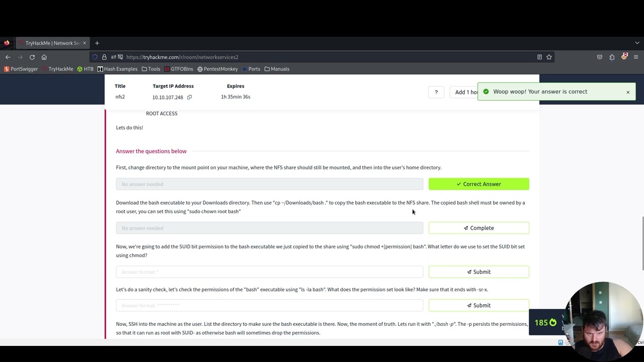Click the question mark help button
The width and height of the screenshot is (644, 362).
point(436,92)
